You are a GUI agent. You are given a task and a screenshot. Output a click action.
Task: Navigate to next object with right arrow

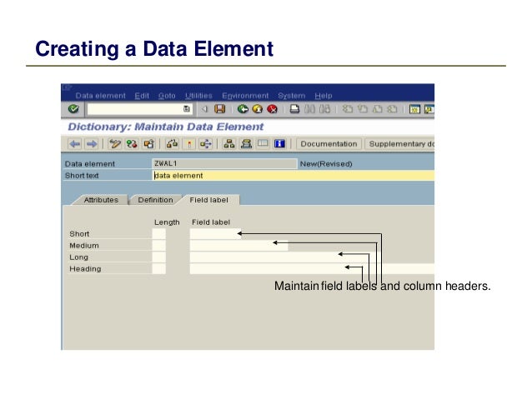[x=92, y=144]
